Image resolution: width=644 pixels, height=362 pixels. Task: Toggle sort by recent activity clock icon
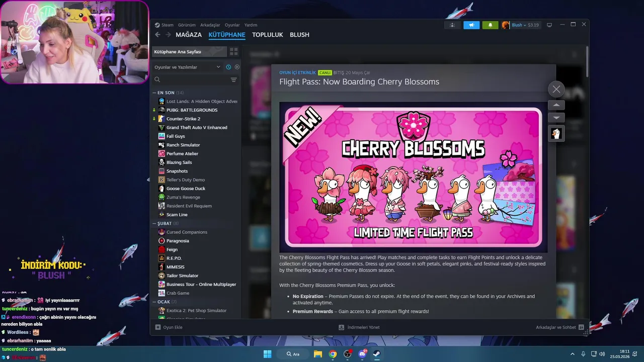[x=228, y=67]
